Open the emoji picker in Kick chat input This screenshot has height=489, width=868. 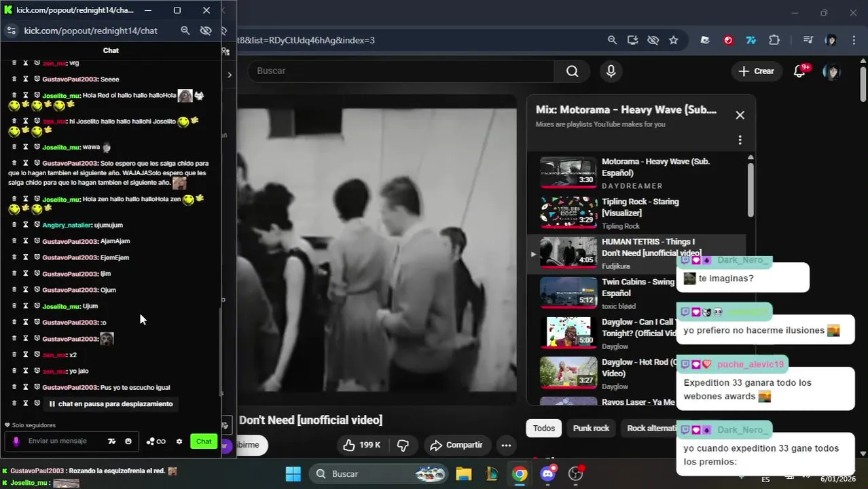[128, 441]
